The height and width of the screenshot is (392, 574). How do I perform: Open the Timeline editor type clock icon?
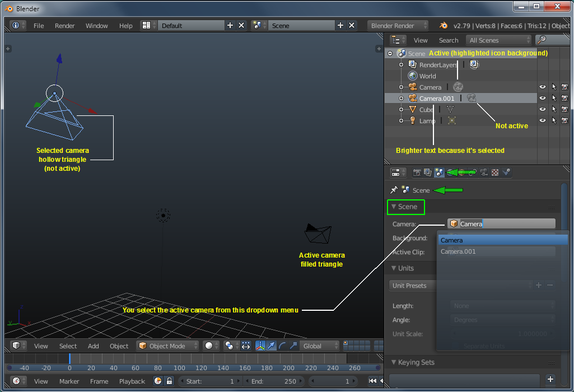(18, 381)
